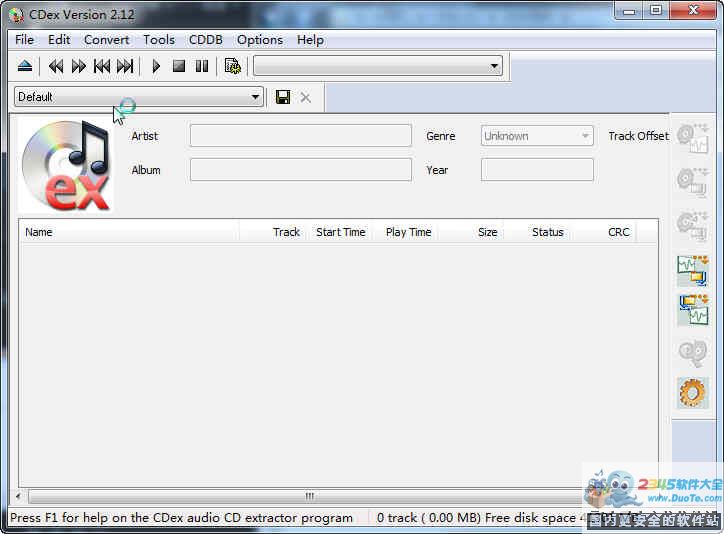Viewport: 724px width, 534px height.
Task: Save profile with the floppy disk icon
Action: [283, 97]
